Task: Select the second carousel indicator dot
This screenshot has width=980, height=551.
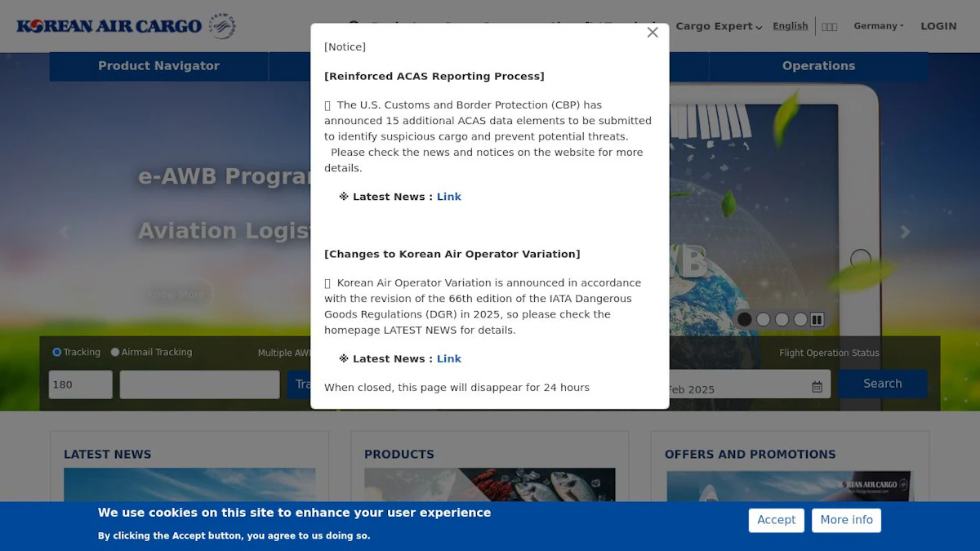Action: 763,319
